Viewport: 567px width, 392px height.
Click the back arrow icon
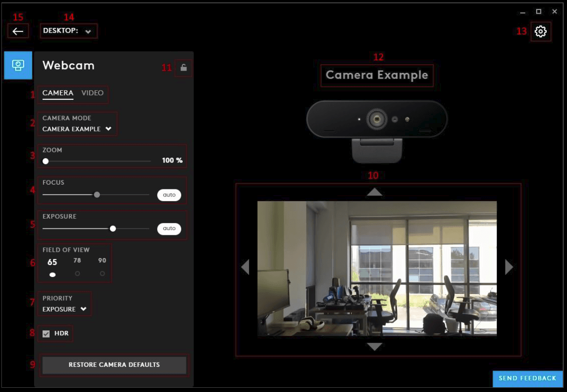18,31
